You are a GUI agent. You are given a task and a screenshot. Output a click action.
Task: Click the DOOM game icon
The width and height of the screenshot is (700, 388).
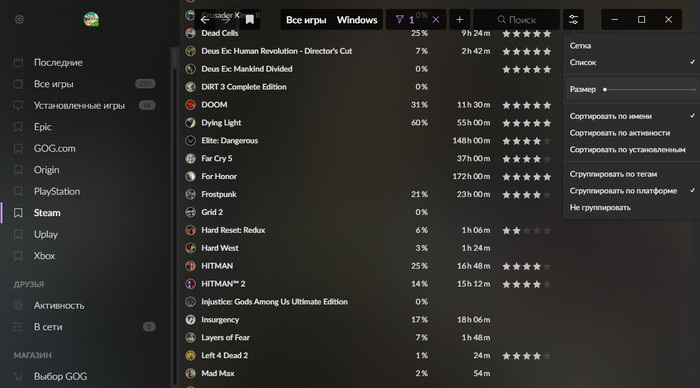[191, 105]
